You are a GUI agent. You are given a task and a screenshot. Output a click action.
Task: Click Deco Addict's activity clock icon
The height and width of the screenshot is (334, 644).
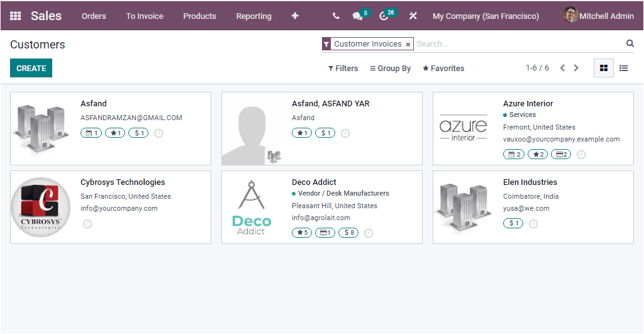click(x=369, y=233)
